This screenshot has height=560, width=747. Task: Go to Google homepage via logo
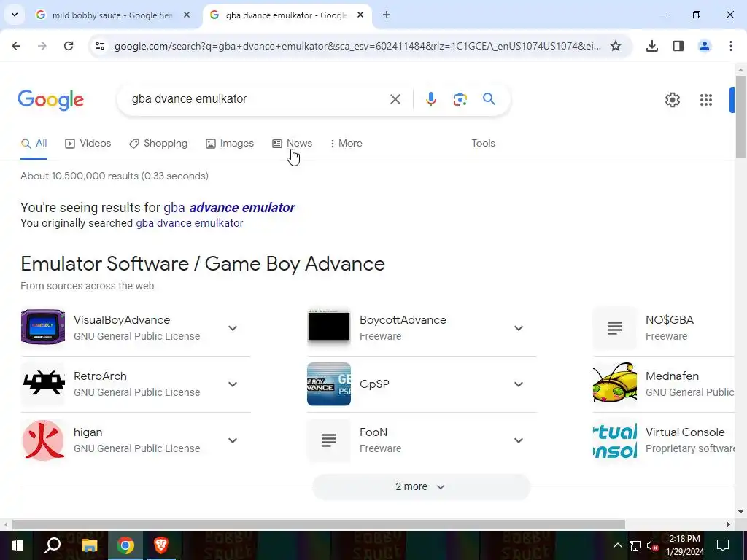(50, 99)
